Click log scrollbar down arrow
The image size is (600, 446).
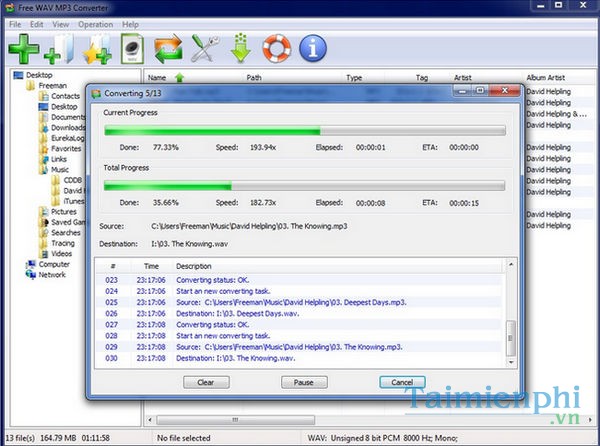coord(511,362)
